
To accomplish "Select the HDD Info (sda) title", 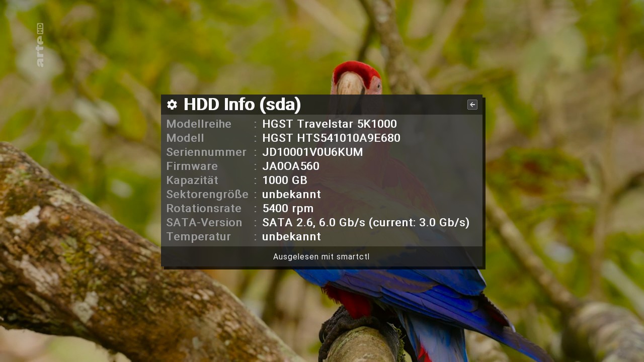I will (x=242, y=105).
